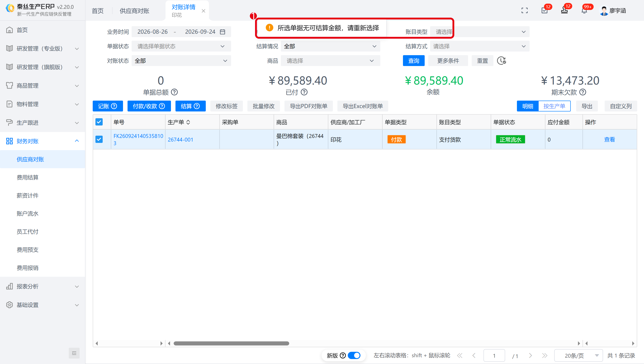Toggle the 新版 switch
The height and width of the screenshot is (364, 644).
[354, 355]
